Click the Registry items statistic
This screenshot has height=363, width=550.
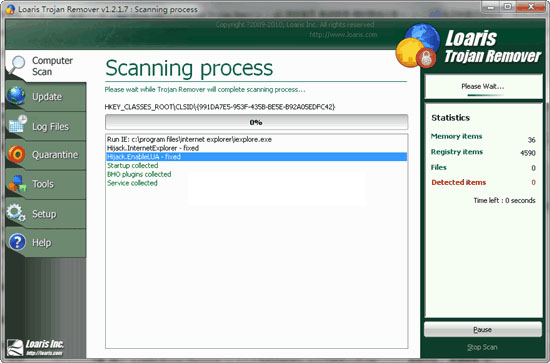pos(457,152)
